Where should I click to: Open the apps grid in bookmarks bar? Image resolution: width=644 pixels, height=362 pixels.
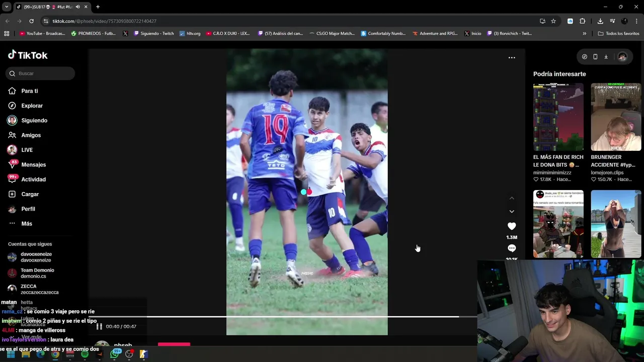click(x=7, y=34)
